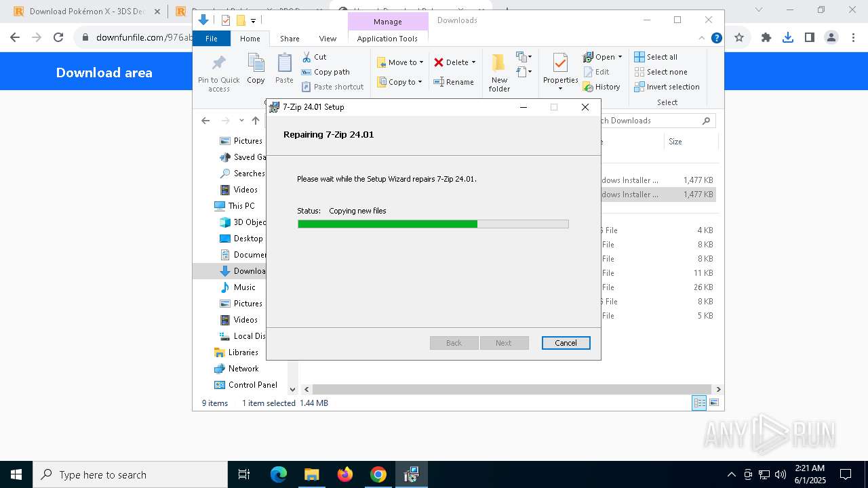Bookmark page with star icon
Viewport: 868px width, 488px height.
(739, 38)
